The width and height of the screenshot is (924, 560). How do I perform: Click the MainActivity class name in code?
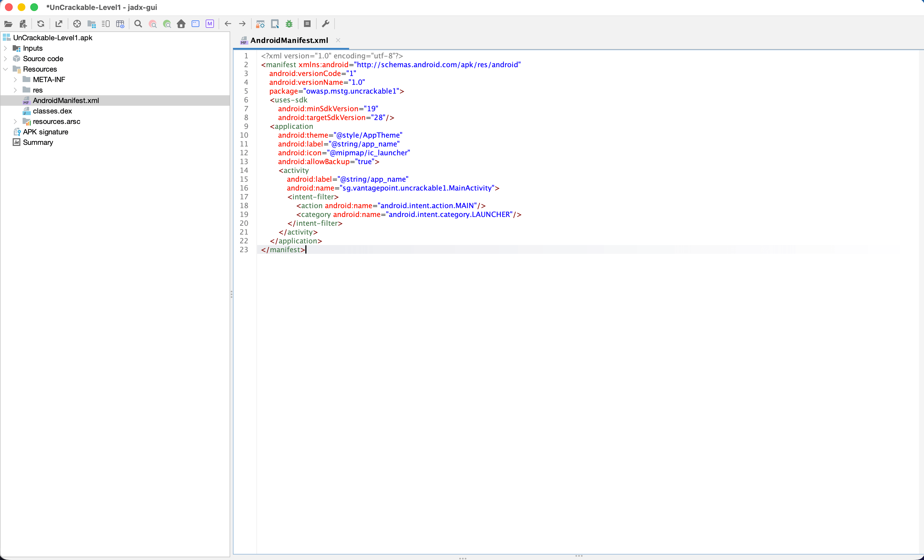pyautogui.click(x=470, y=188)
